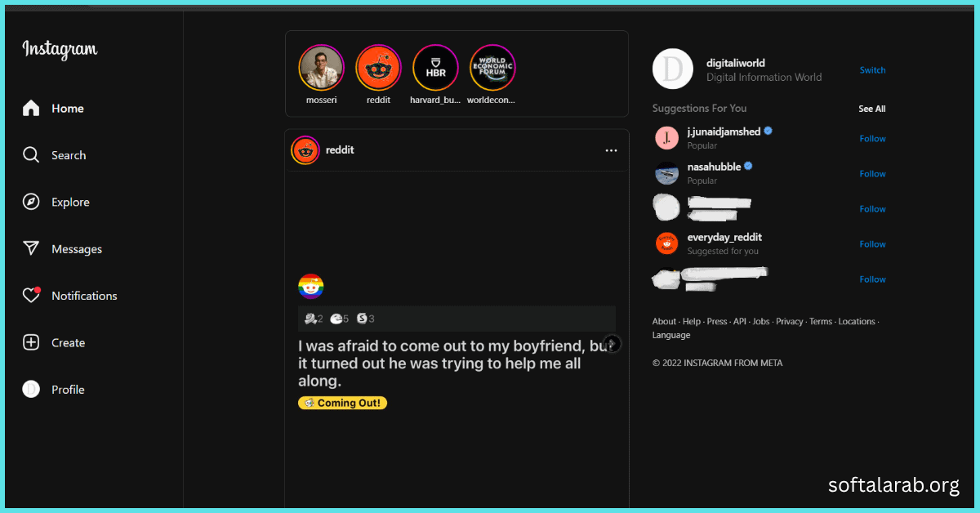Click digitaliworld profile picture
Viewport: 980px width, 513px height.
coord(673,69)
